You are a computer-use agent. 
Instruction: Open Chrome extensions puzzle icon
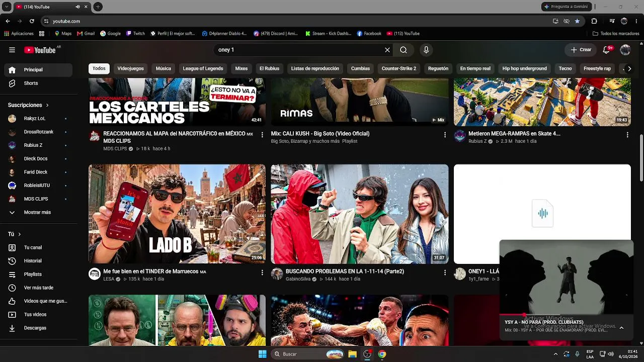click(594, 21)
